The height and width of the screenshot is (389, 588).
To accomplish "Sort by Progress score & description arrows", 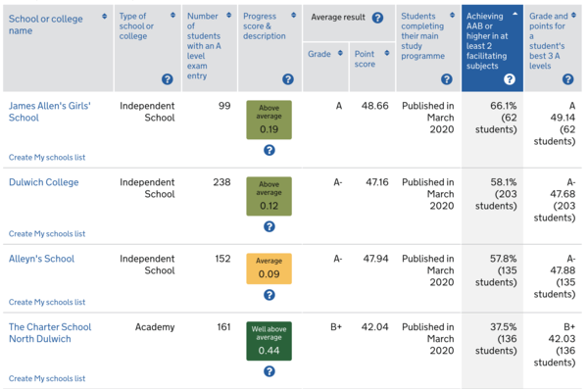I will point(294,15).
